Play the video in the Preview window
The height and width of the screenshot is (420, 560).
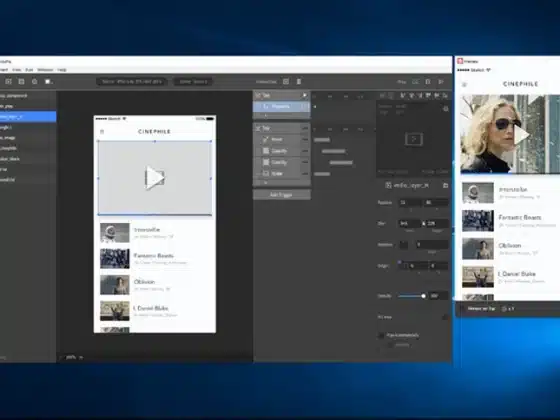[522, 135]
